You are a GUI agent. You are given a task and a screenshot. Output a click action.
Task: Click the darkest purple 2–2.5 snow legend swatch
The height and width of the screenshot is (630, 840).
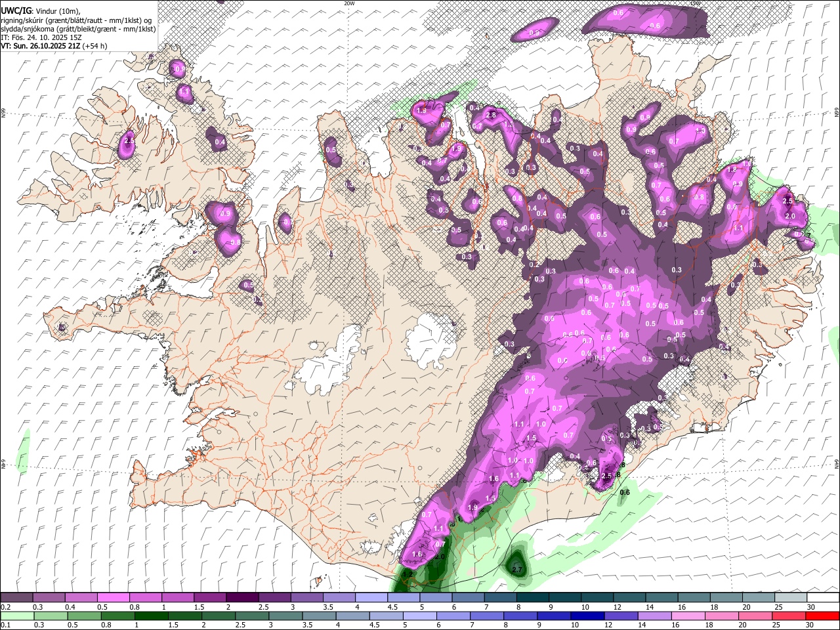pyautogui.click(x=241, y=598)
